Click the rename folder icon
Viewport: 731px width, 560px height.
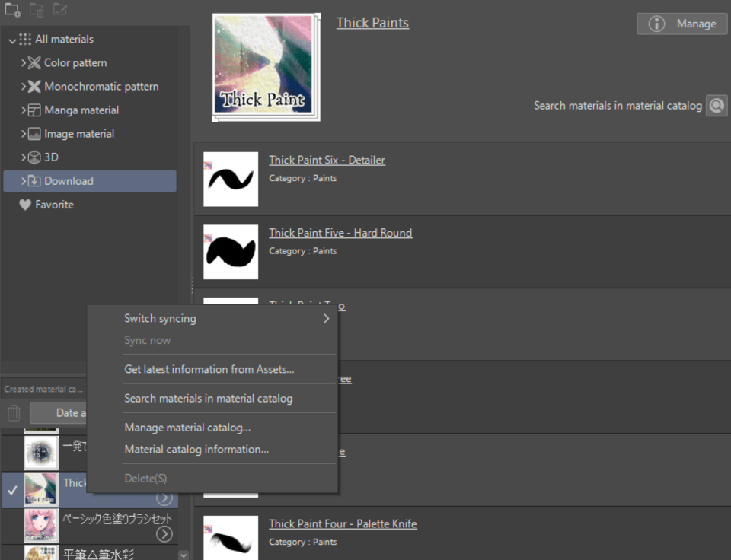[x=60, y=9]
